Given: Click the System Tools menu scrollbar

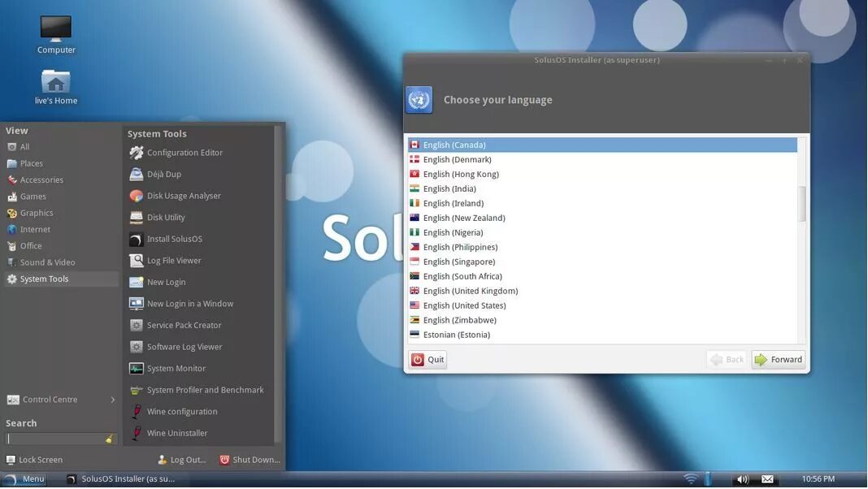Looking at the screenshot, I should 278,285.
